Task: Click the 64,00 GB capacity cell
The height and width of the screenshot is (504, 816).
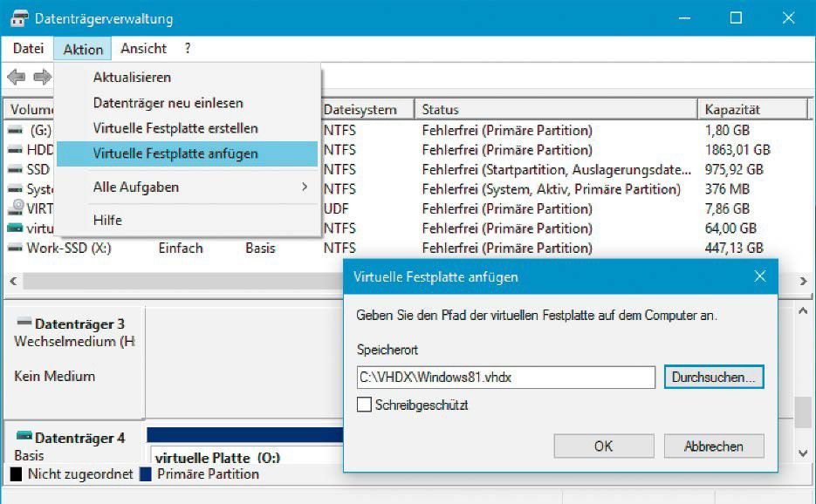Action: pos(730,228)
